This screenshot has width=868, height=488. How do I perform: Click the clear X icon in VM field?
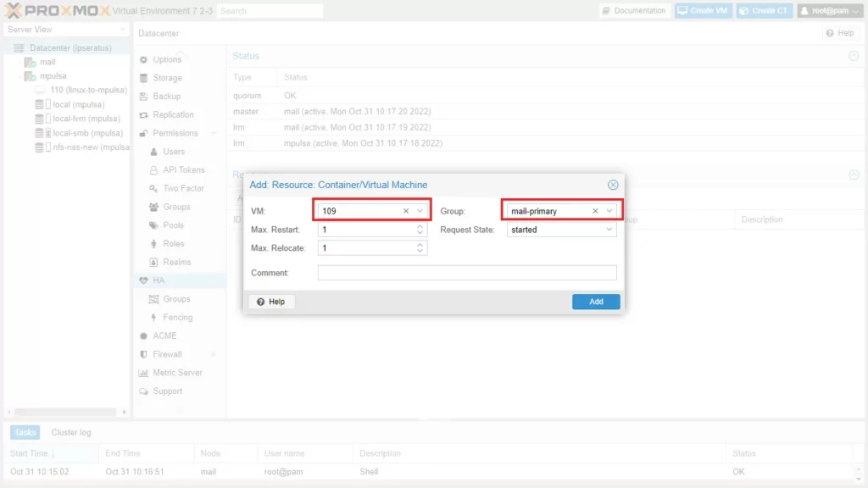406,211
